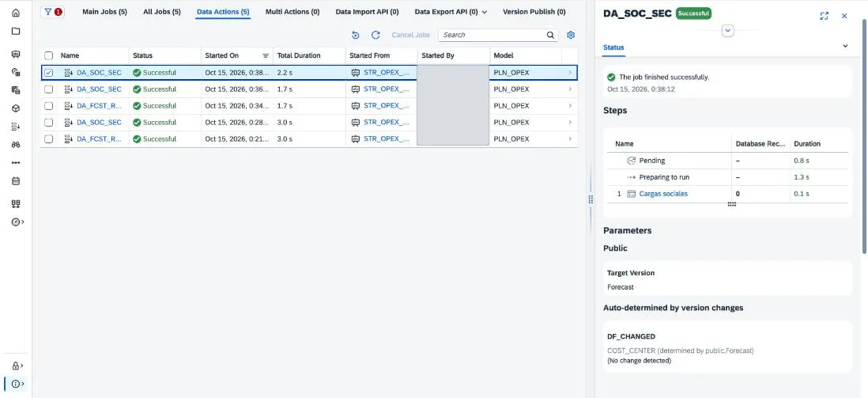Switch to the Multi Actions (0) tab
This screenshot has width=868, height=398.
[x=292, y=12]
